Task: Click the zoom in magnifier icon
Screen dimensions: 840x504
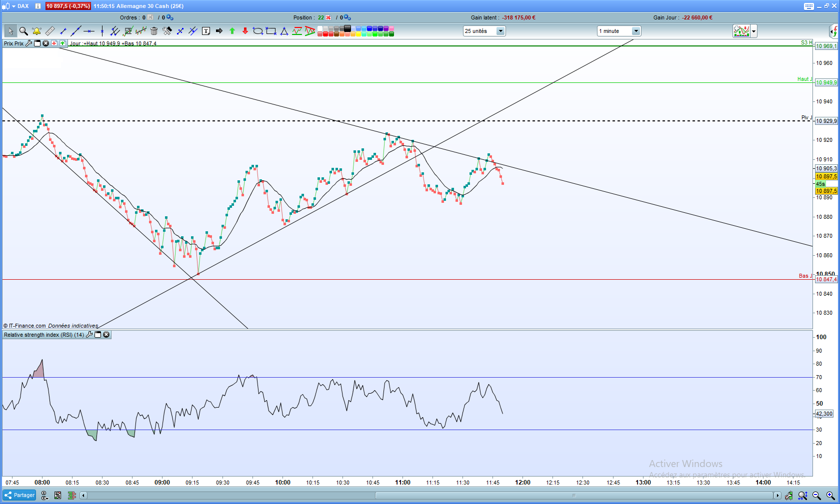Action: click(x=830, y=496)
